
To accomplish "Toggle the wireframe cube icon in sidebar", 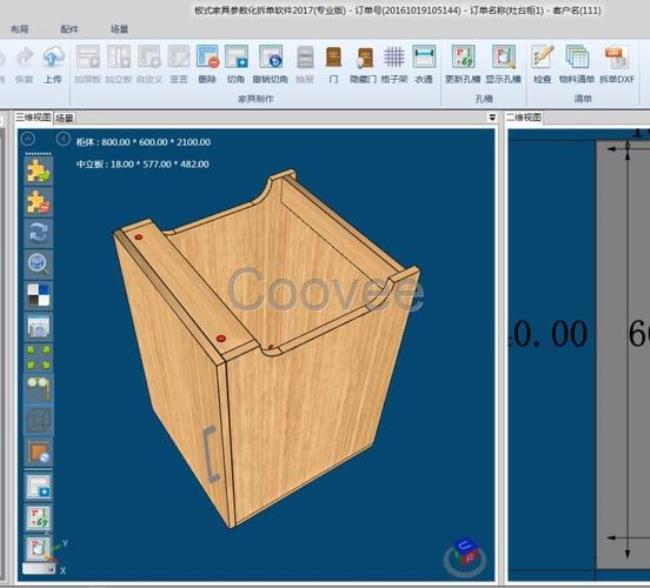I will point(39,420).
